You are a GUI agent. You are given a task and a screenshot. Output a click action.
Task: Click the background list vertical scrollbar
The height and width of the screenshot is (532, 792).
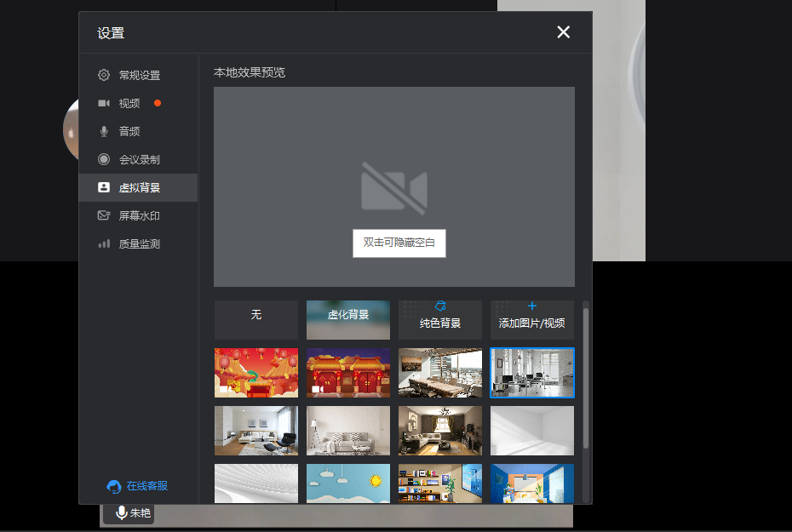point(585,378)
